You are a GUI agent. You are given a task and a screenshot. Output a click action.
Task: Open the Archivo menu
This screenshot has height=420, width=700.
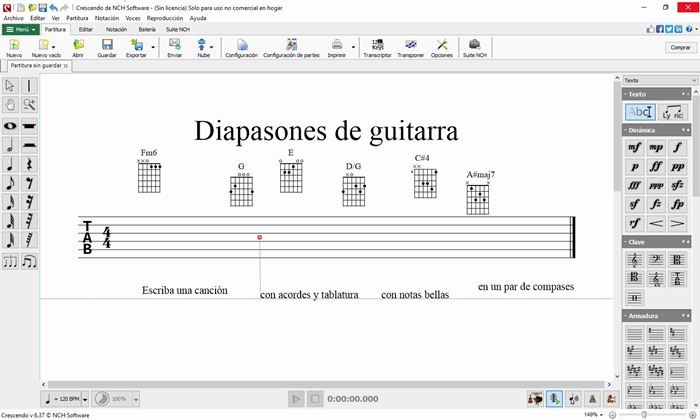(x=13, y=18)
